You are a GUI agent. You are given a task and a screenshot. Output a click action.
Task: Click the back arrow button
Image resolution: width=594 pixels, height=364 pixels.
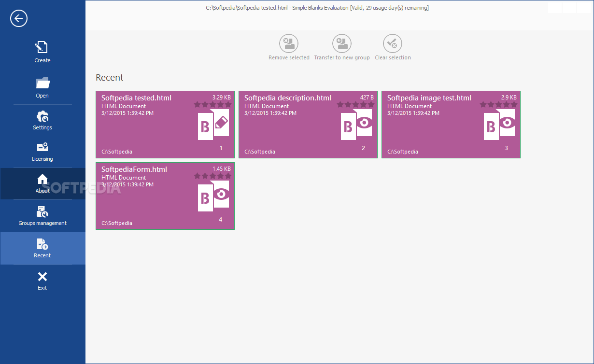[x=18, y=19]
